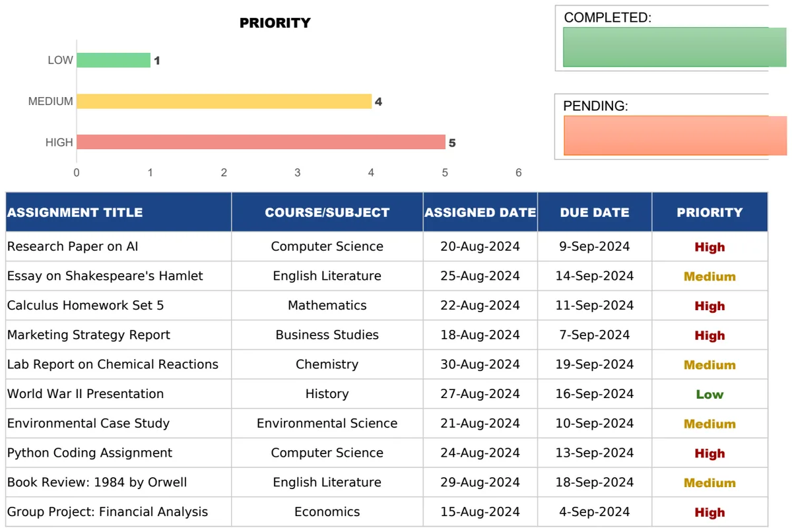This screenshot has height=532, width=792.
Task: Select the 30-Aug-2024 assigned date cell
Action: point(480,364)
